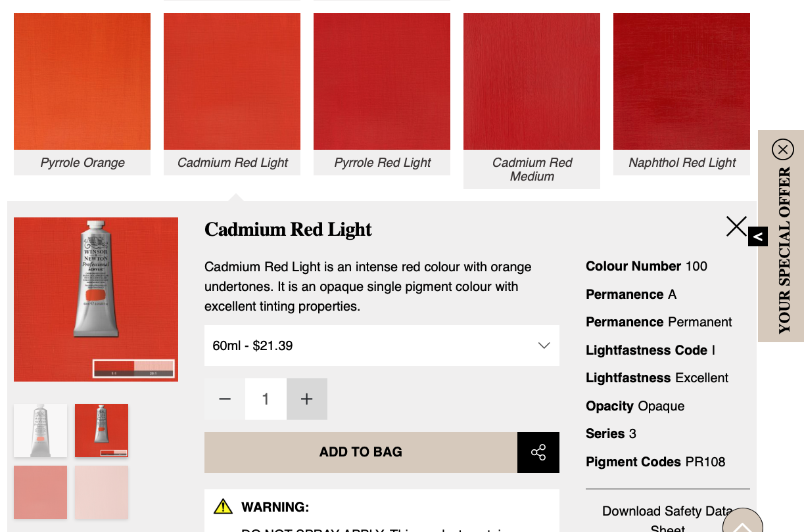Image resolution: width=804 pixels, height=532 pixels.
Task: Click the share icon beside Add to Bag
Action: 538,453
